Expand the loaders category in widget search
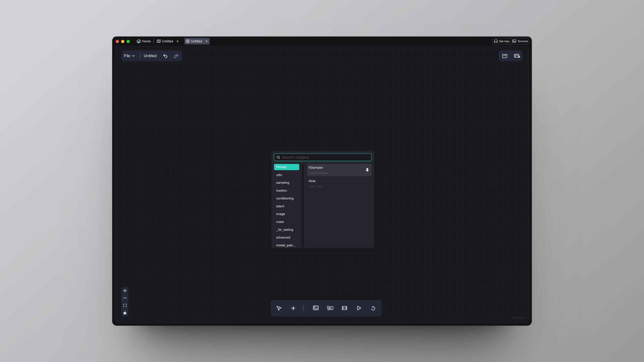Viewport: 644px width, 362px height. 281,190
